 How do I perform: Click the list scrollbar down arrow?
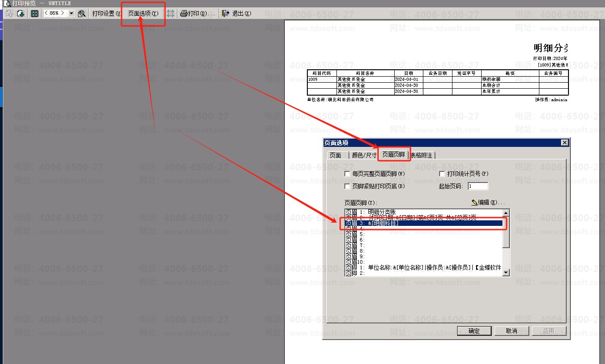click(x=506, y=273)
